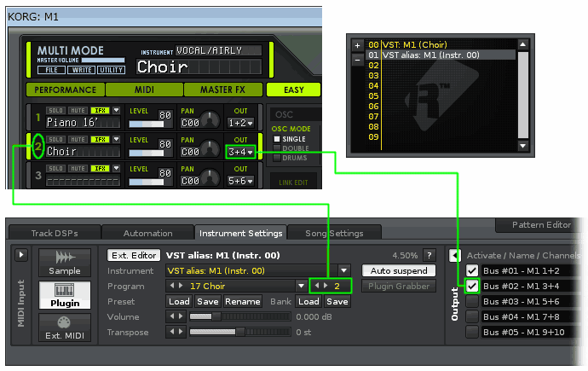
Task: Click the Plugin Grabber button
Action: pyautogui.click(x=399, y=287)
